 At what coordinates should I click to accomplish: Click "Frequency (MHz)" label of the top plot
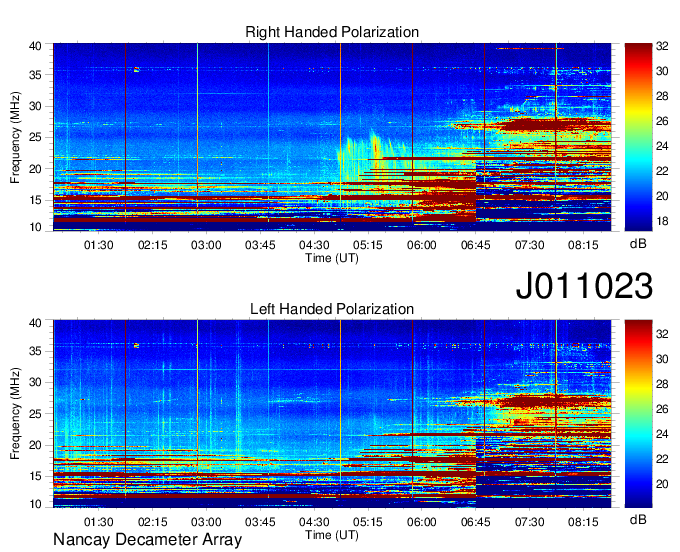point(15,137)
